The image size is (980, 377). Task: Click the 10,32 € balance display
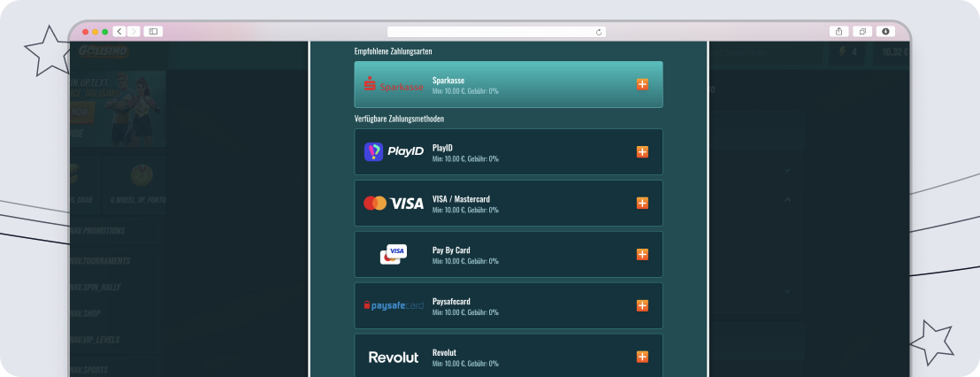tap(893, 52)
